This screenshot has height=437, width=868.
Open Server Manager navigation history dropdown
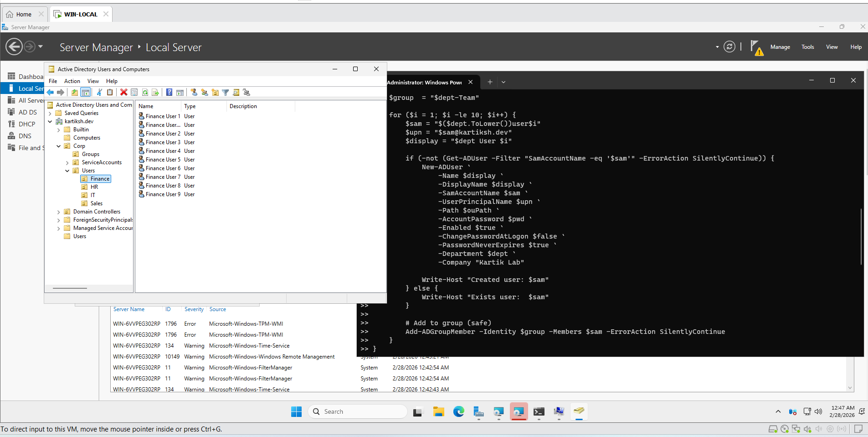(x=41, y=47)
